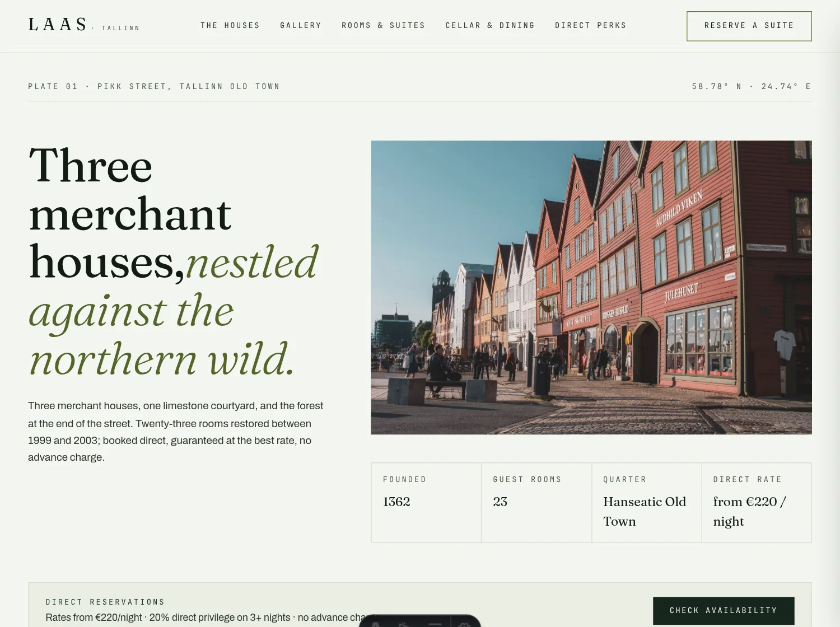Click the Plate 01 Pikk Street caption

[154, 87]
